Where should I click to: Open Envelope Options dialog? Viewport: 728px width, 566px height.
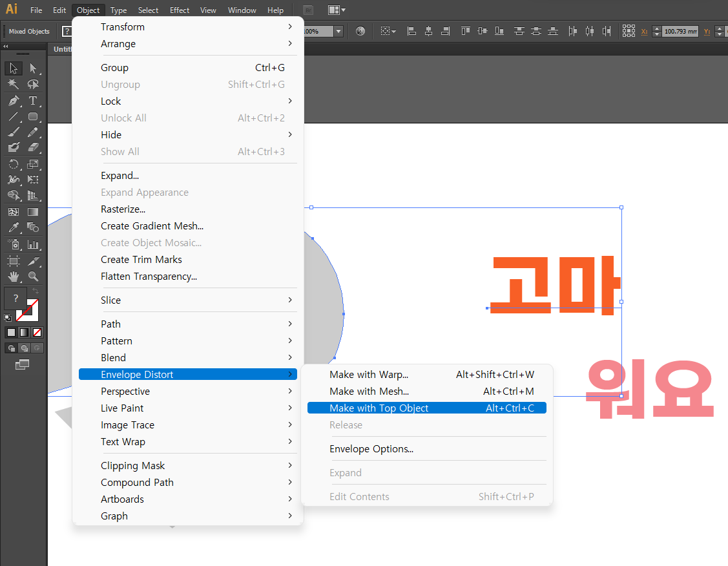427,449
